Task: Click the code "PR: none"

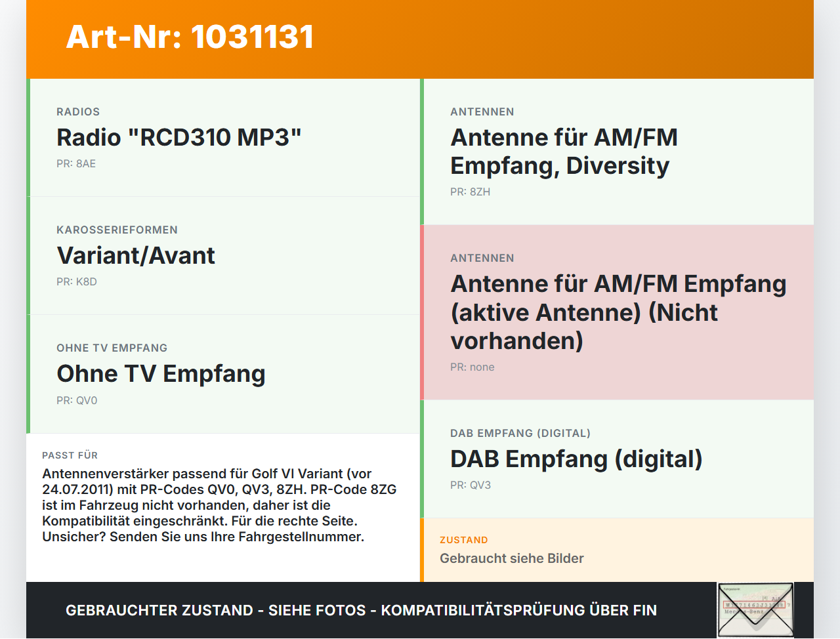Action: (x=472, y=367)
